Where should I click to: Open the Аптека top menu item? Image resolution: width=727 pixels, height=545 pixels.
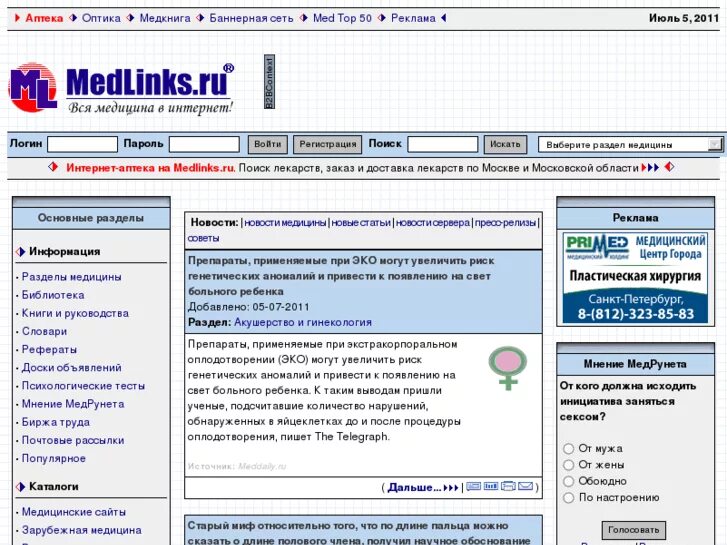(44, 18)
